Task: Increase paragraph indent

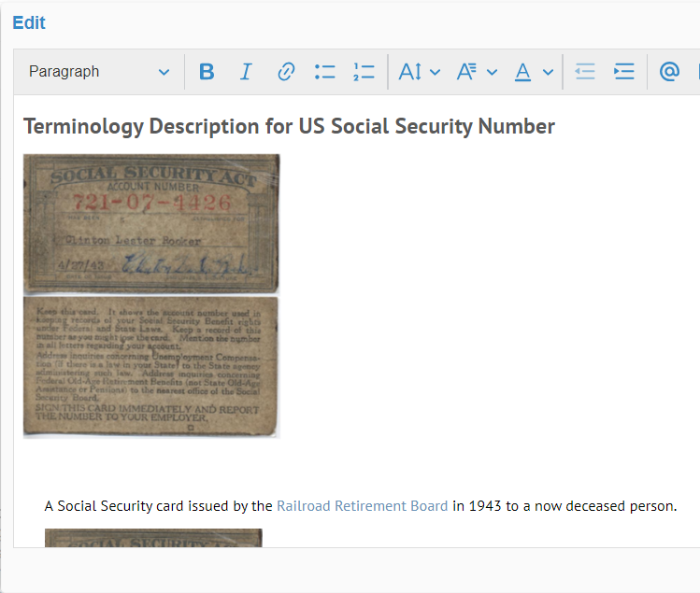Action: click(x=623, y=72)
